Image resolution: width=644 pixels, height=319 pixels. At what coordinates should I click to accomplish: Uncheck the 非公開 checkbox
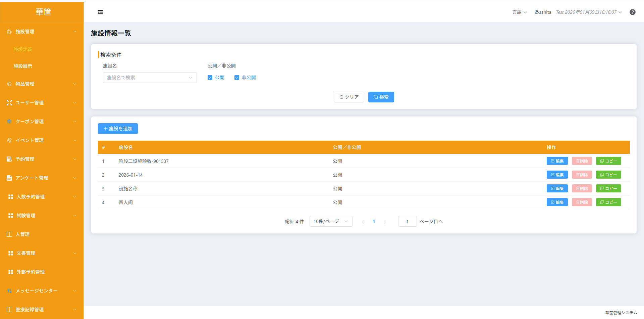[x=237, y=78]
